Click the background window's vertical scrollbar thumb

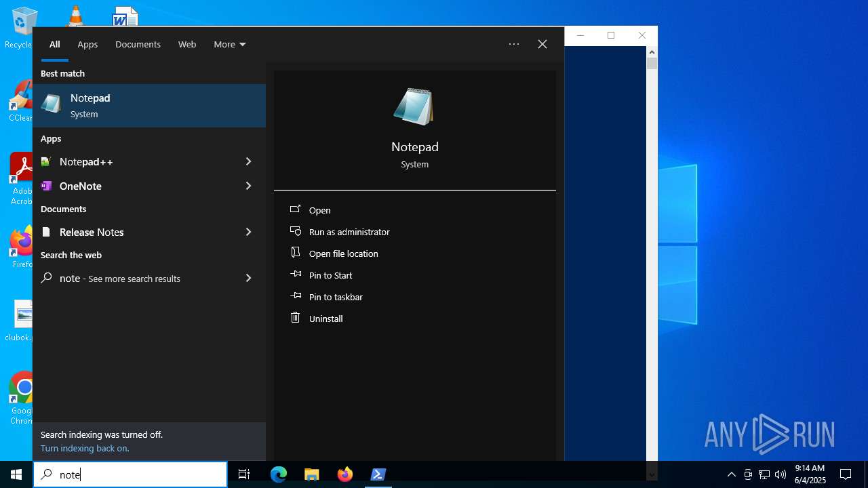(652, 64)
